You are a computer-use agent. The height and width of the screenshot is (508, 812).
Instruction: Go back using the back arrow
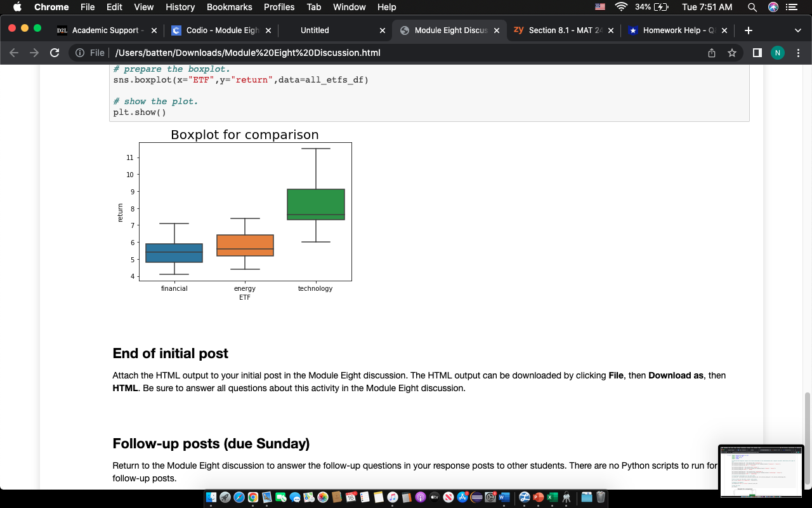click(13, 53)
